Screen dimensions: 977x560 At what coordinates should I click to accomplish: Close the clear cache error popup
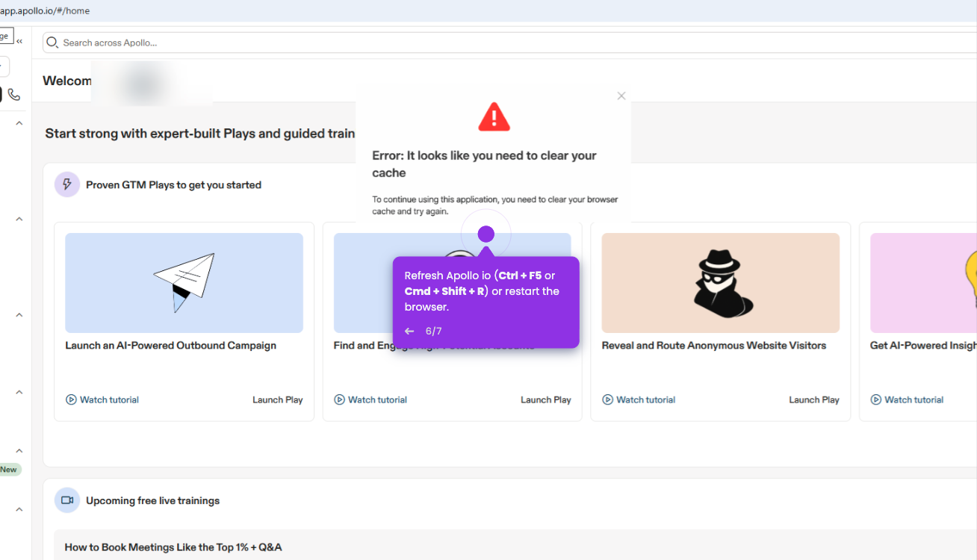621,96
